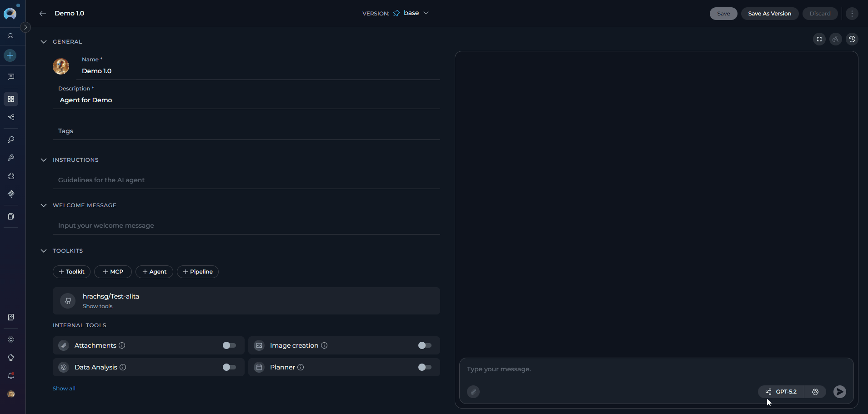The height and width of the screenshot is (414, 868).
Task: Open the chat conversations icon in sidebar
Action: pos(11,77)
